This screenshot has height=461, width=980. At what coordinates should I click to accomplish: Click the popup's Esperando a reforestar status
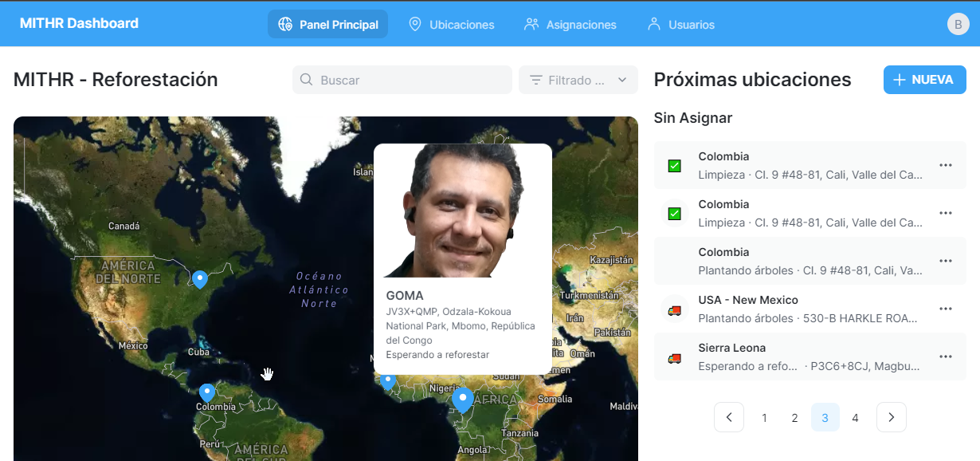437,354
